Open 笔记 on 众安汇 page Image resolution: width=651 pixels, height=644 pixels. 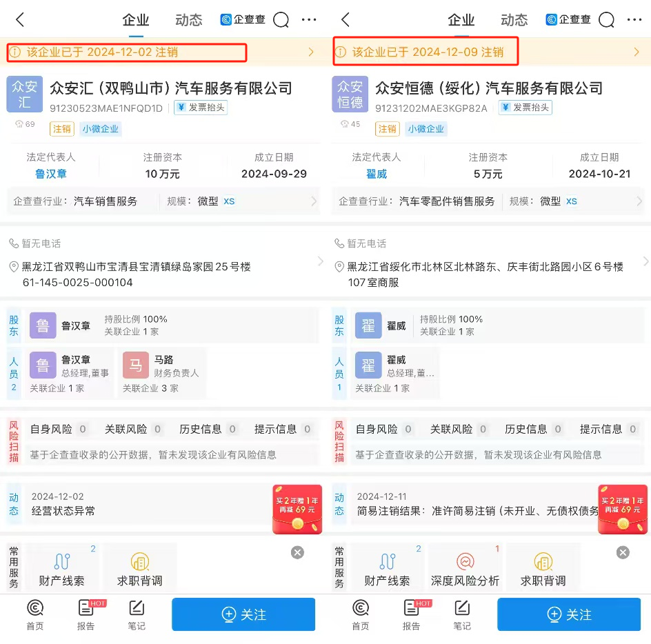pyautogui.click(x=137, y=615)
